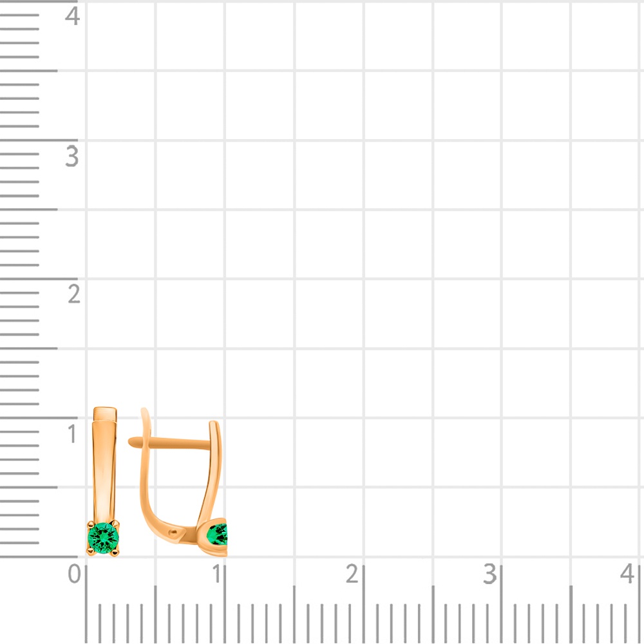This screenshot has width=644, height=644.
Task: Click the green stone on side-view earring
Action: click(x=217, y=535)
